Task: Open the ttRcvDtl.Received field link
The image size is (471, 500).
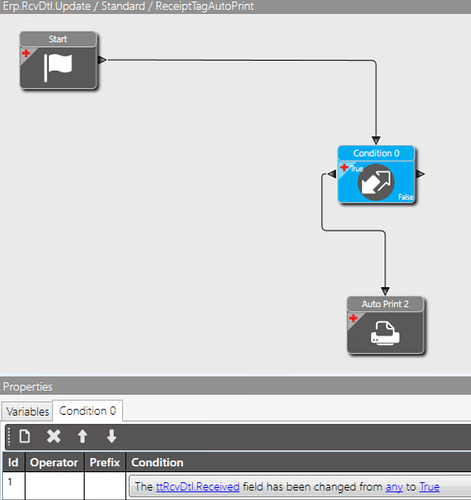Action: (x=198, y=487)
